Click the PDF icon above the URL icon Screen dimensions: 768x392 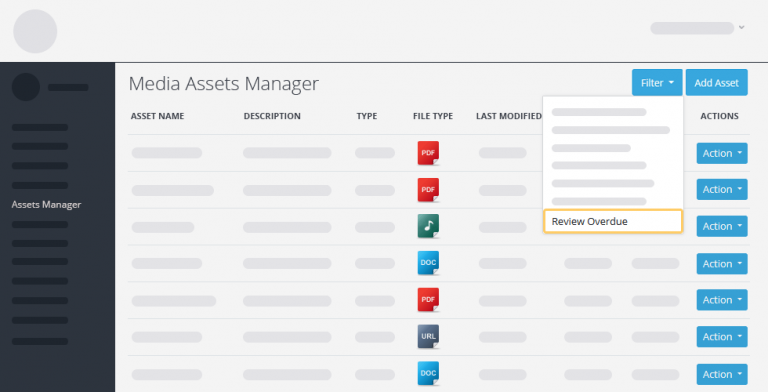428,299
